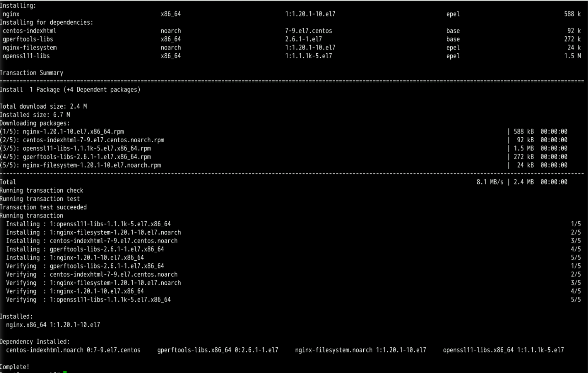Select 'openssl11-libs' in the dependencies table
Image resolution: width=588 pixels, height=373 pixels.
tap(26, 56)
